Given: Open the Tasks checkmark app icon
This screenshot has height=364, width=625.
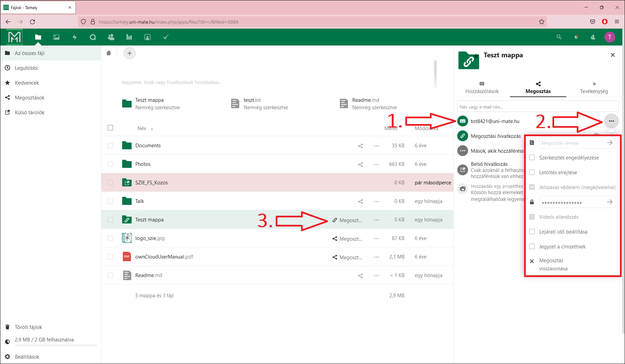Looking at the screenshot, I should coord(166,37).
